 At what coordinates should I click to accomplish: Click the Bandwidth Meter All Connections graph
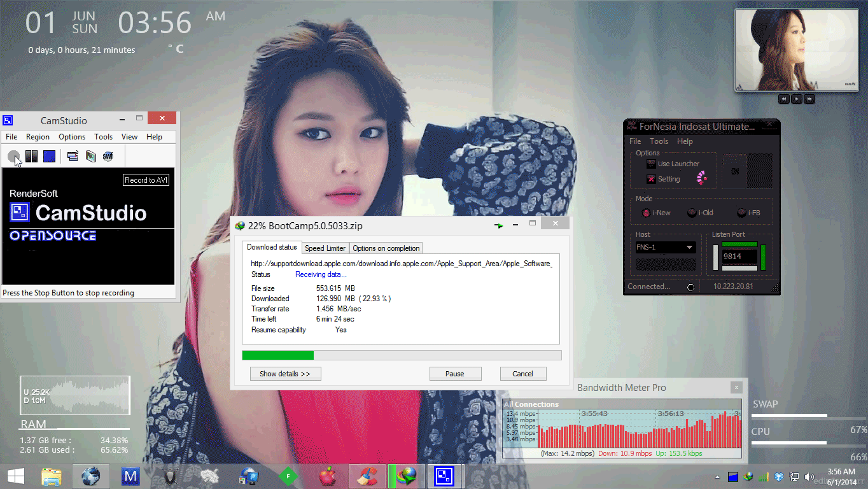pos(622,428)
